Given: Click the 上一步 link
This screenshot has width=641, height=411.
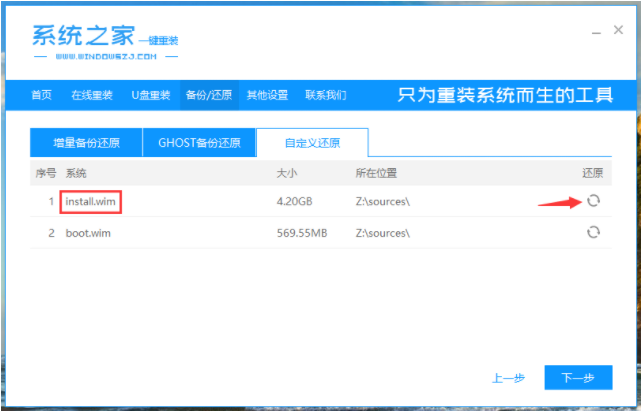Looking at the screenshot, I should (x=507, y=378).
